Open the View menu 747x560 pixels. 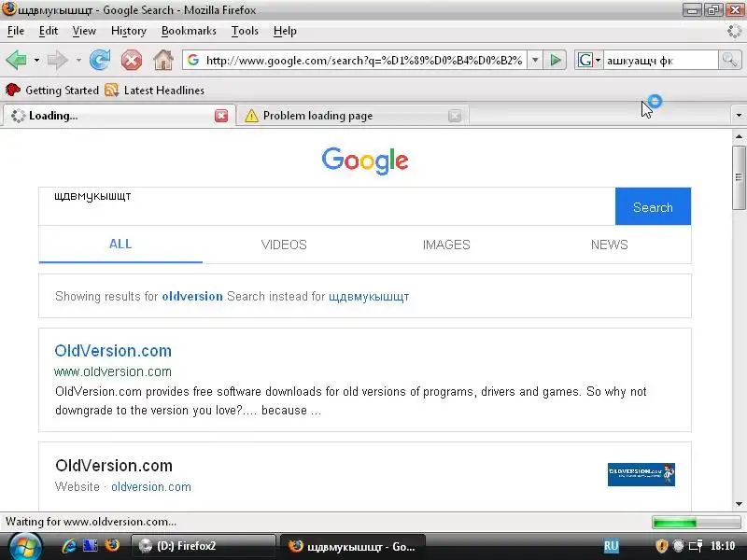84,31
